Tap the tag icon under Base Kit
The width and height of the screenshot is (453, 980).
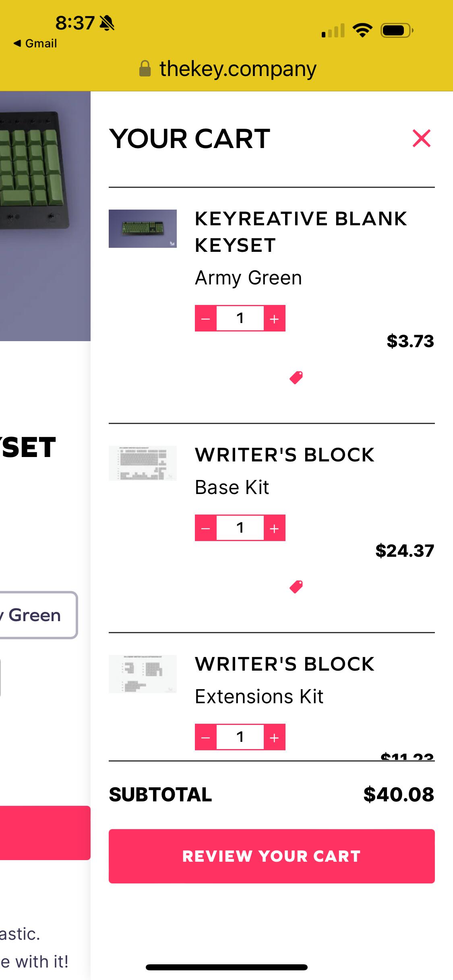[x=296, y=587]
